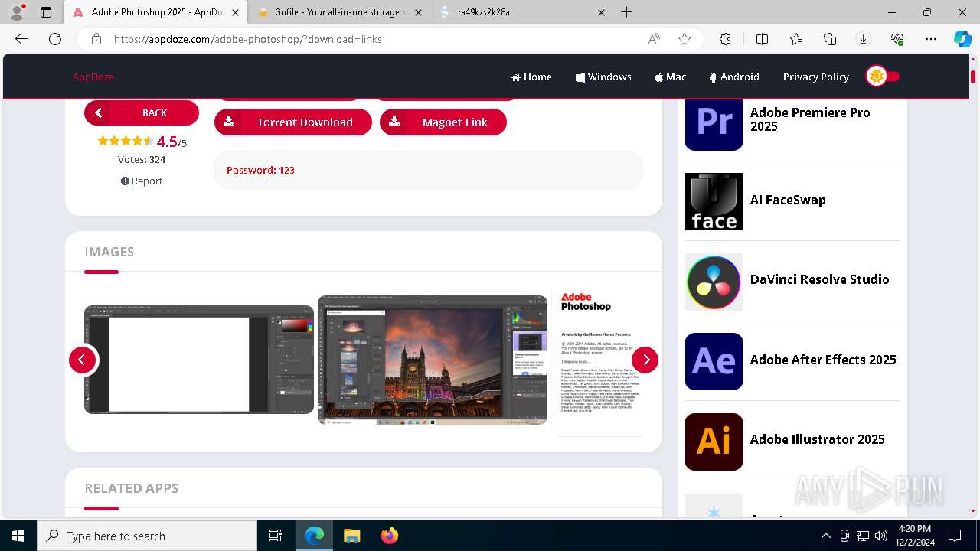Open Adobe Premiere Pro 2025 link
This screenshot has height=551, width=980.
point(810,119)
